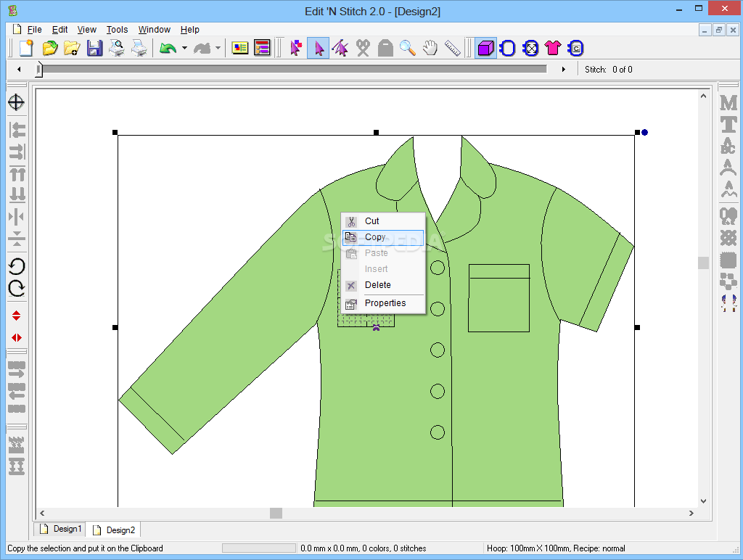Click the vertical scrollbar thumb
The image size is (743, 560).
coord(703,263)
